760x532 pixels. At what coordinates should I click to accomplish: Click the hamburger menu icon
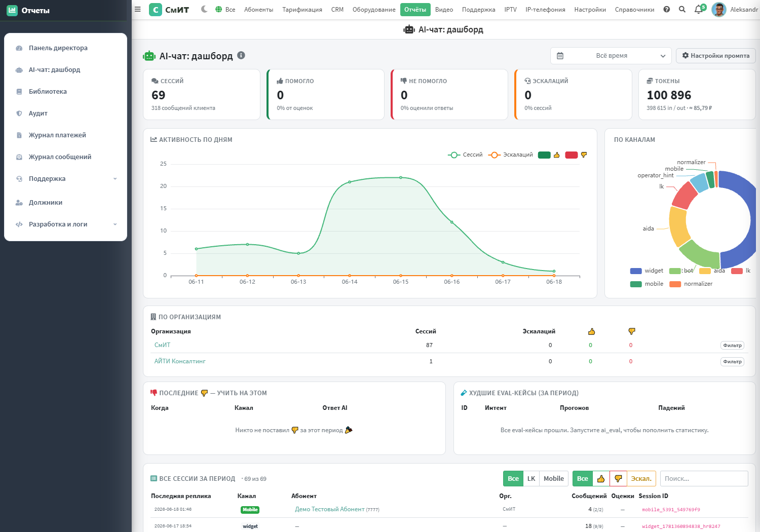[x=137, y=9]
